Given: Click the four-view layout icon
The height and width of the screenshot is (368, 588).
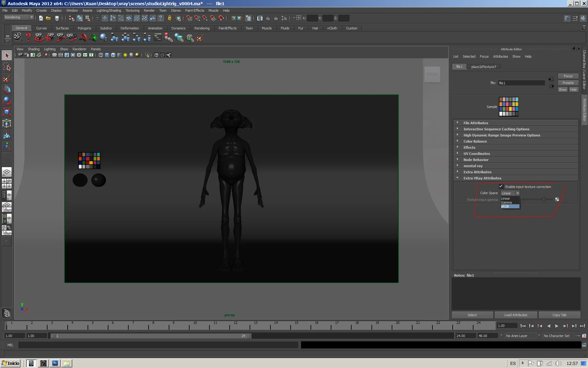Looking at the screenshot, I should (x=7, y=183).
